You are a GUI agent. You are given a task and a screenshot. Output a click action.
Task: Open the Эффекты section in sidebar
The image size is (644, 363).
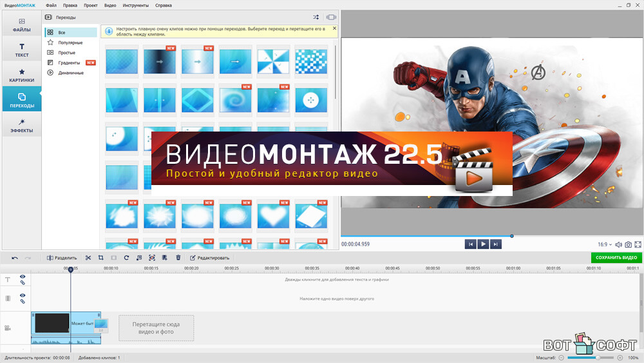(x=22, y=125)
